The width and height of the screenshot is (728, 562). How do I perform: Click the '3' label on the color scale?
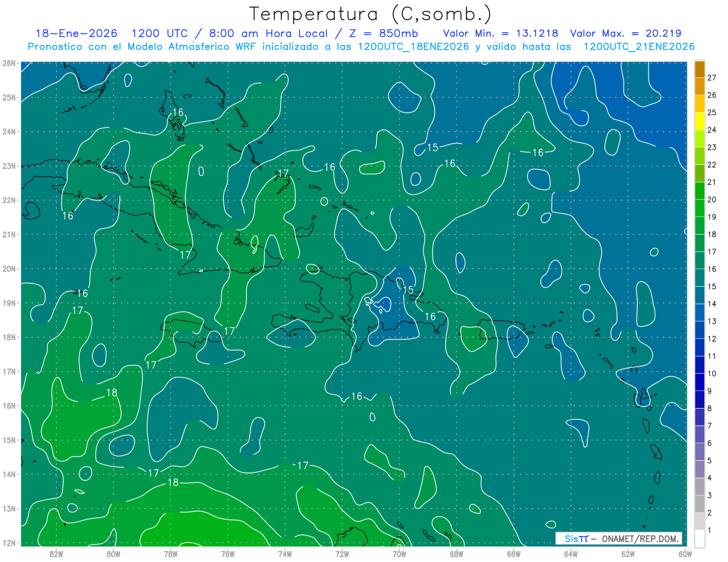pyautogui.click(x=710, y=495)
